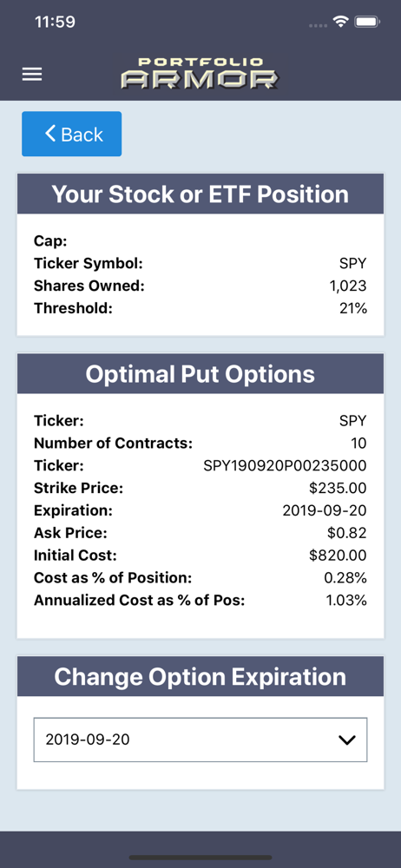Tap the Shares Owned value 1,023

click(x=347, y=286)
